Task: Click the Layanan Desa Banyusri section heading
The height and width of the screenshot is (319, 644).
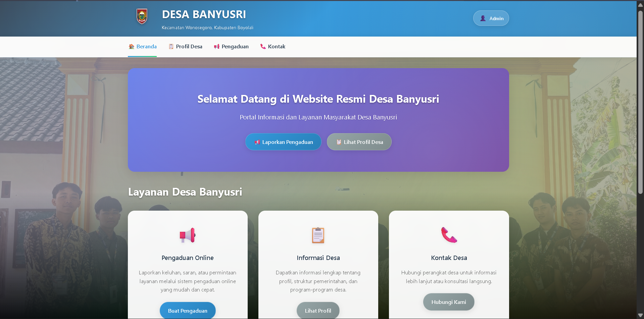Action: [x=185, y=192]
